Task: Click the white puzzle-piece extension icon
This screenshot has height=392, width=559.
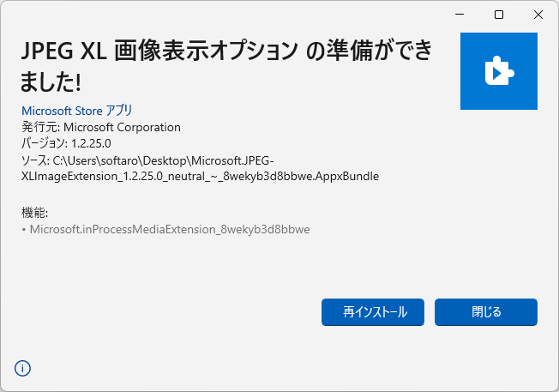Action: (x=499, y=71)
